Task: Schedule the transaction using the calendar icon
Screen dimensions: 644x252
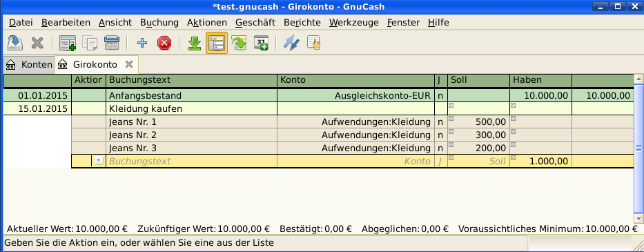Action: 261,43
